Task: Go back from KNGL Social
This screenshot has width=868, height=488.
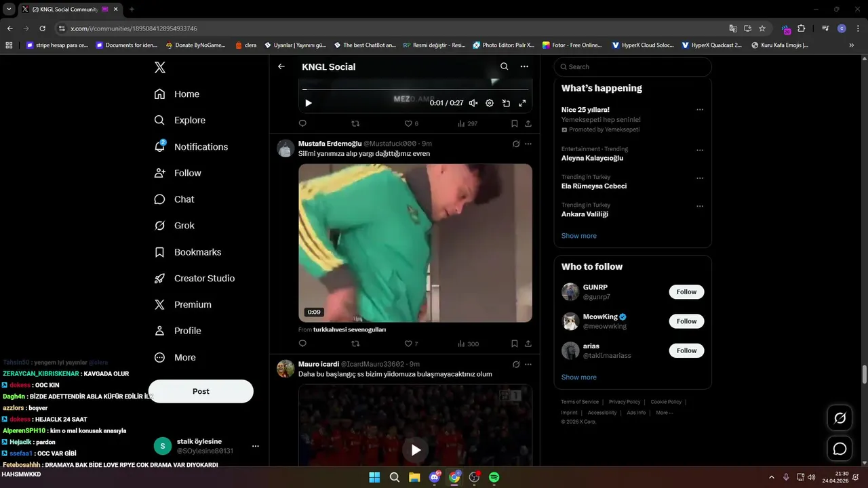Action: 281,66
